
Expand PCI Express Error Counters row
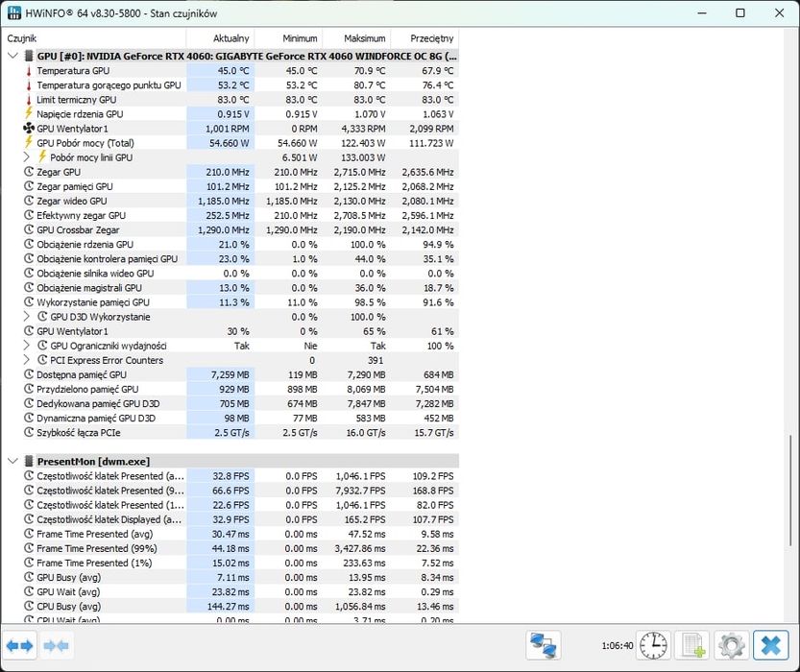point(27,360)
